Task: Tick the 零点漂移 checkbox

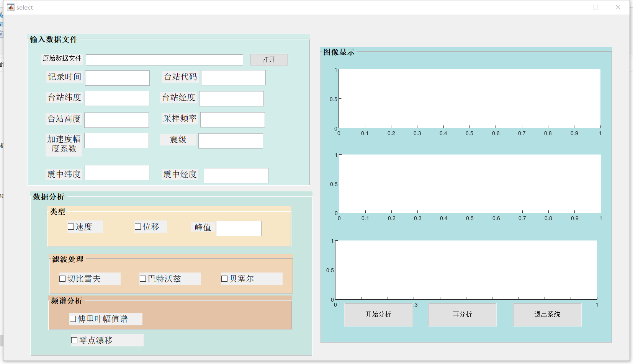Action: [74, 340]
